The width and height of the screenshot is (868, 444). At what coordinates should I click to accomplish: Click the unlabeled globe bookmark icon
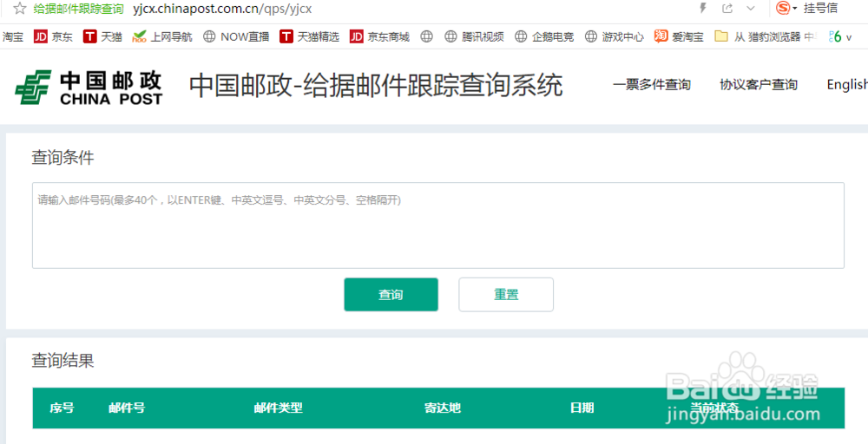click(x=425, y=37)
